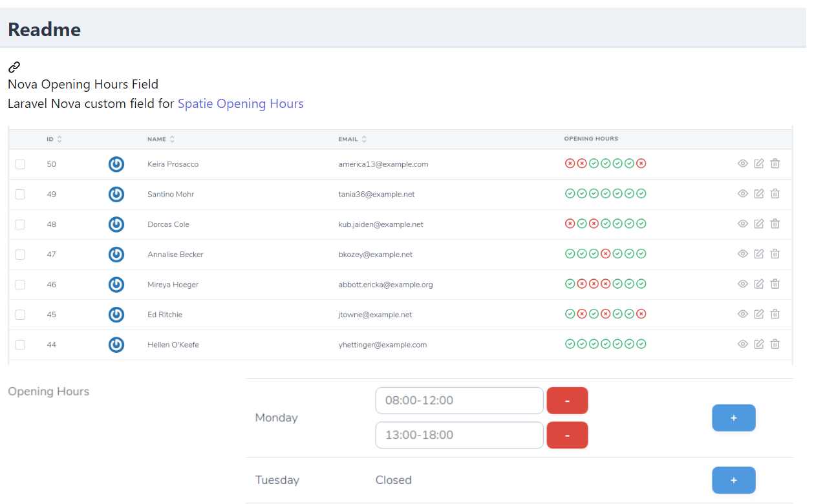The image size is (825, 504).
Task: Edit Annalise Becker using pencil icon
Action: [759, 254]
